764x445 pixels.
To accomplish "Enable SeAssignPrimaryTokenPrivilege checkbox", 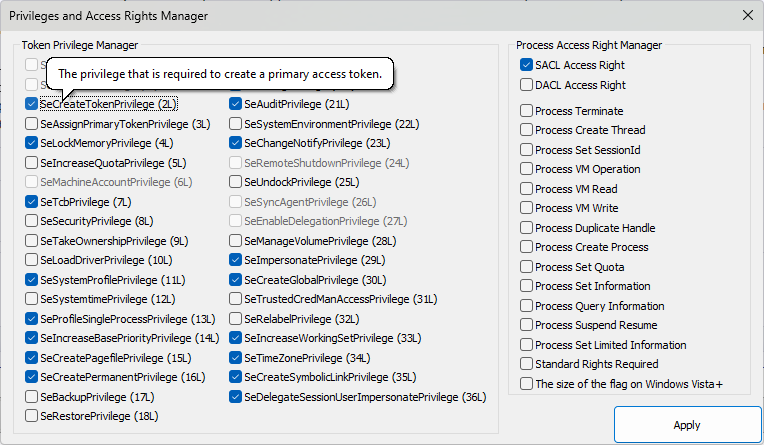I will point(32,124).
